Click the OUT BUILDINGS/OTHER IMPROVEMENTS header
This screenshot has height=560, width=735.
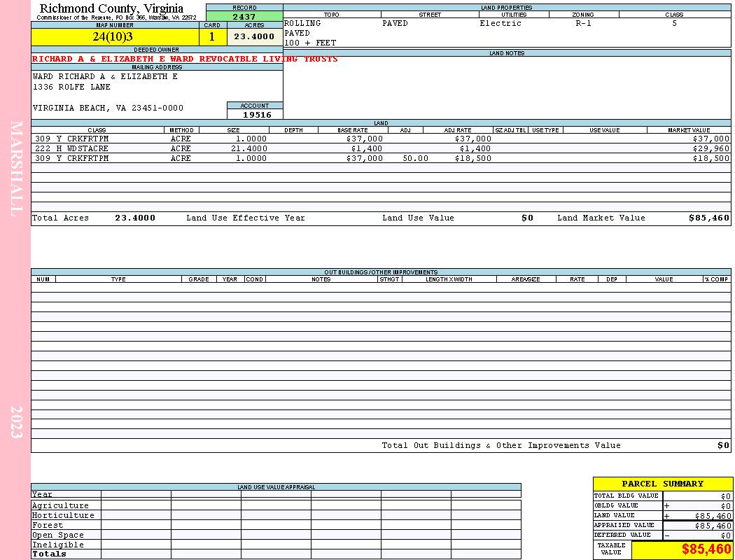coord(381,272)
